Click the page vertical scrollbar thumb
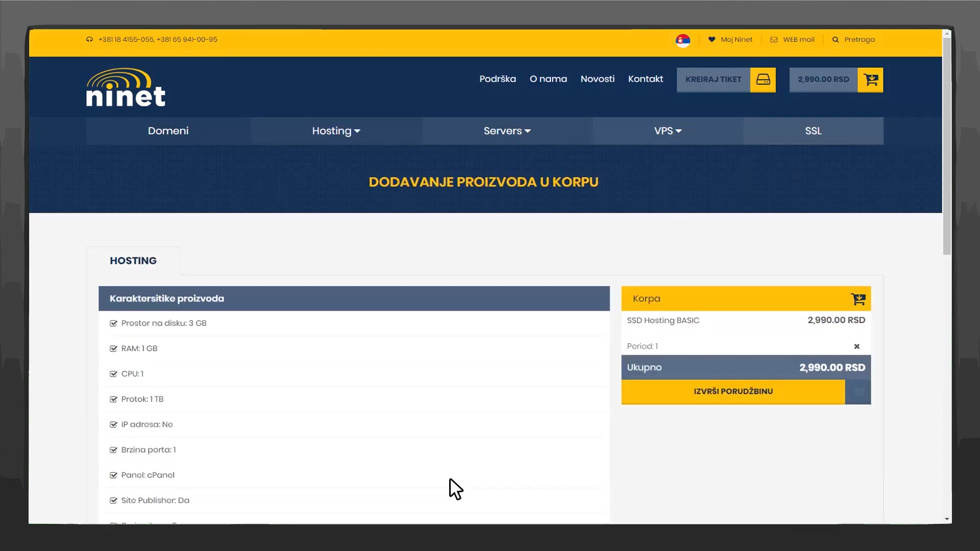 (947, 145)
